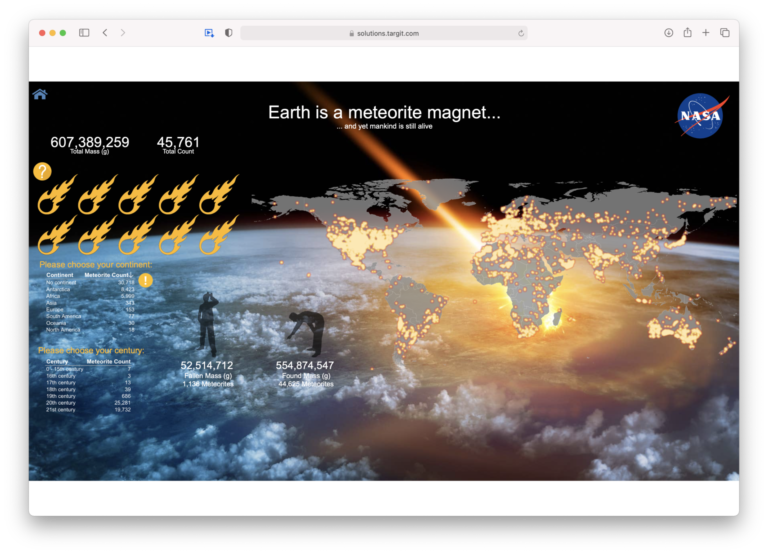The height and width of the screenshot is (554, 768).
Task: Sort by Meteorite Count arrow in continent table
Action: pos(131,275)
